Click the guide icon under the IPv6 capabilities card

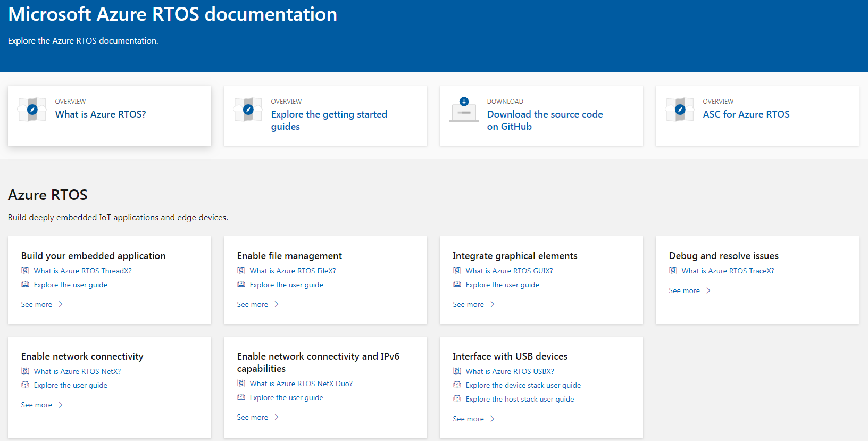click(x=241, y=397)
